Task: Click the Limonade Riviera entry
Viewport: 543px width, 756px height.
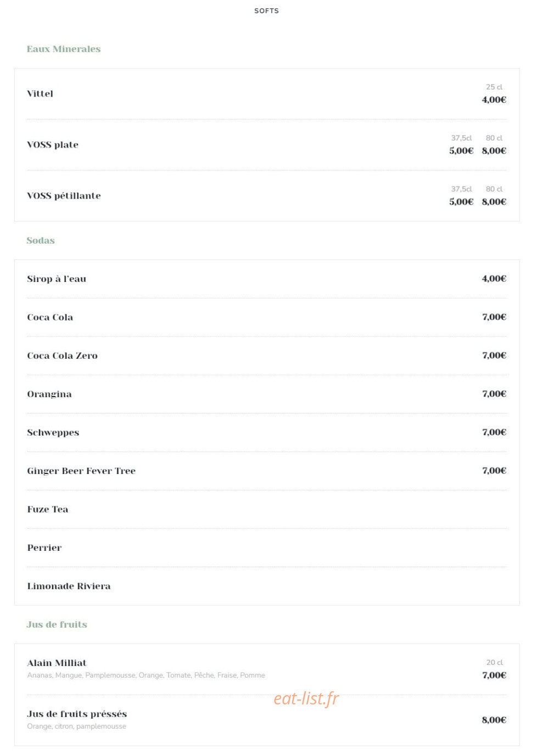Action: point(69,586)
